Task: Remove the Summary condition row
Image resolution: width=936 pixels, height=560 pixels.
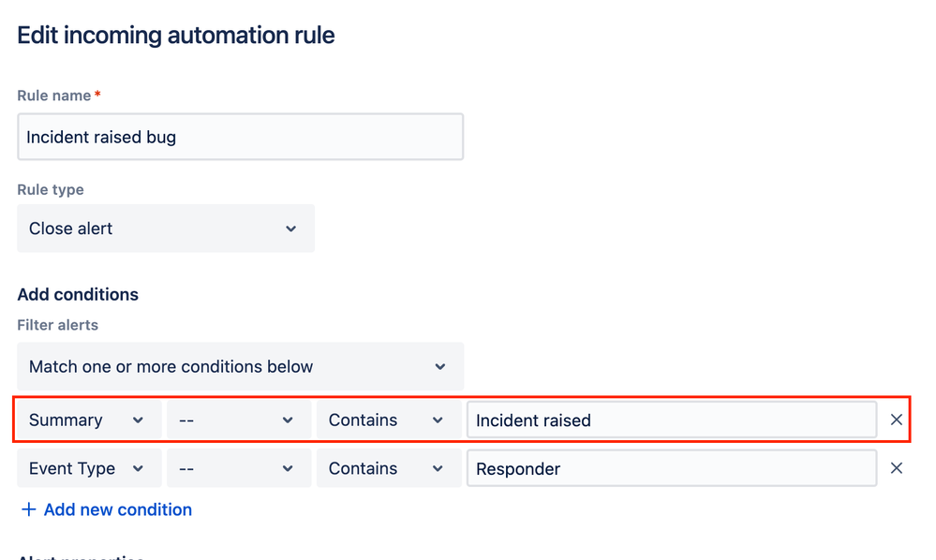Action: tap(896, 420)
